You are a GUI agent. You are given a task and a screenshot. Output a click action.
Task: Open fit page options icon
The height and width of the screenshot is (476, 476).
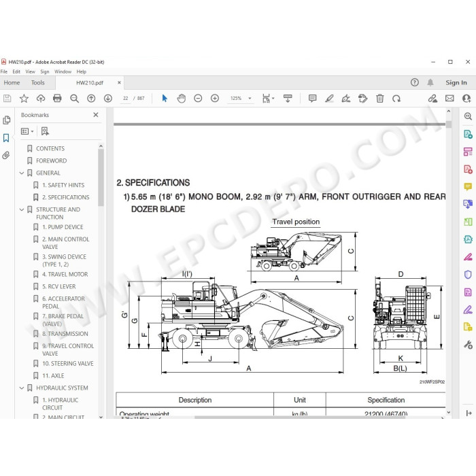tap(268, 99)
